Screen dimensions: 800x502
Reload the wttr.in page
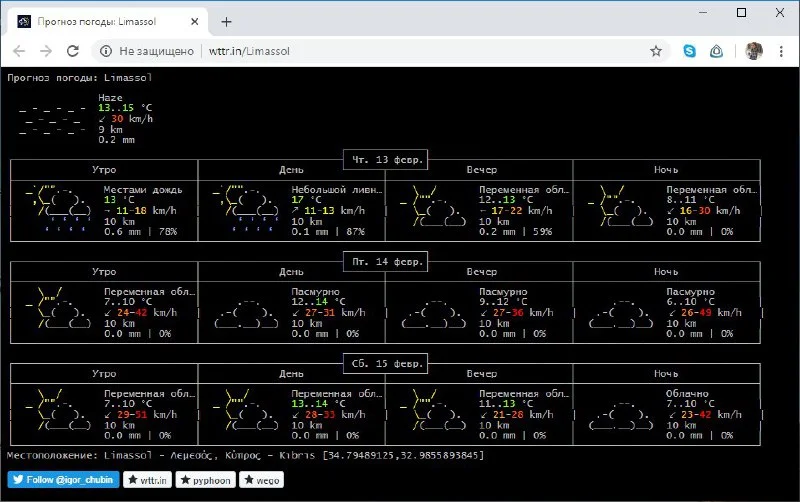point(73,51)
